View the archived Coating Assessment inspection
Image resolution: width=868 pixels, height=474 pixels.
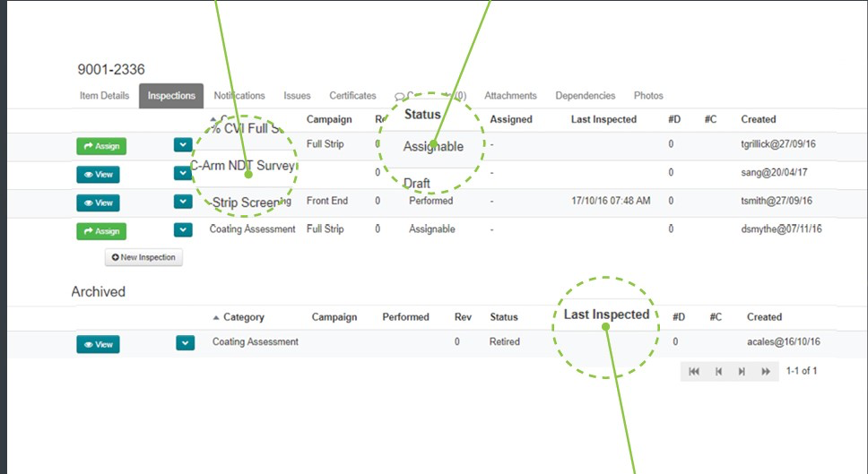98,344
